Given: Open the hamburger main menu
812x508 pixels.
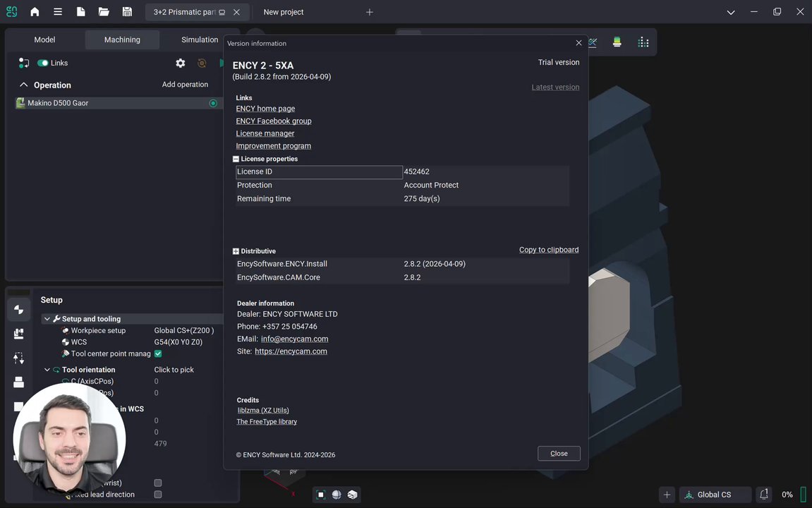Looking at the screenshot, I should [57, 11].
